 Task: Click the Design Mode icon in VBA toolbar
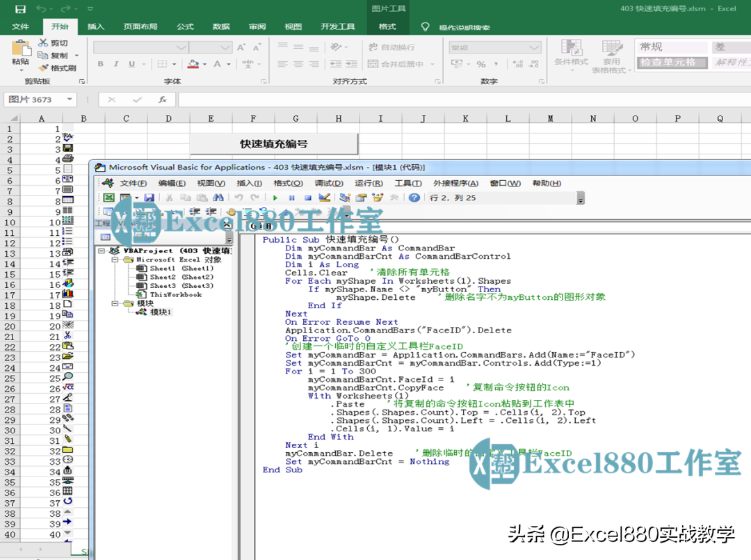coord(324,198)
